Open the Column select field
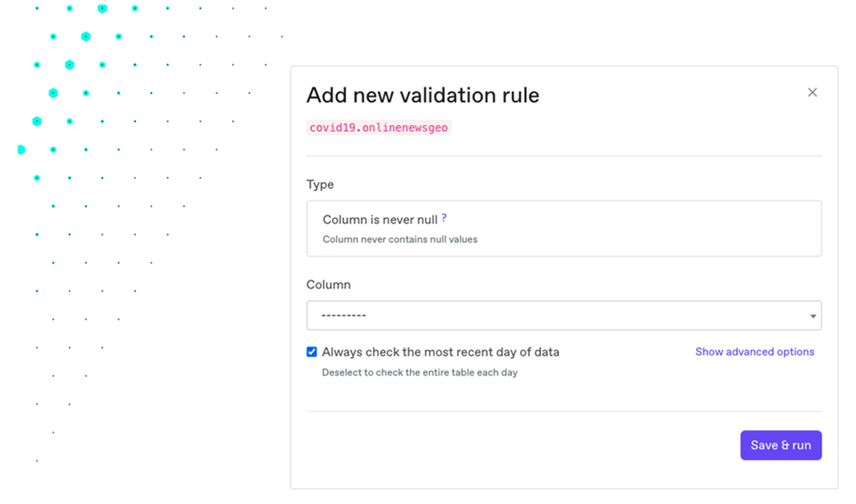 [564, 315]
